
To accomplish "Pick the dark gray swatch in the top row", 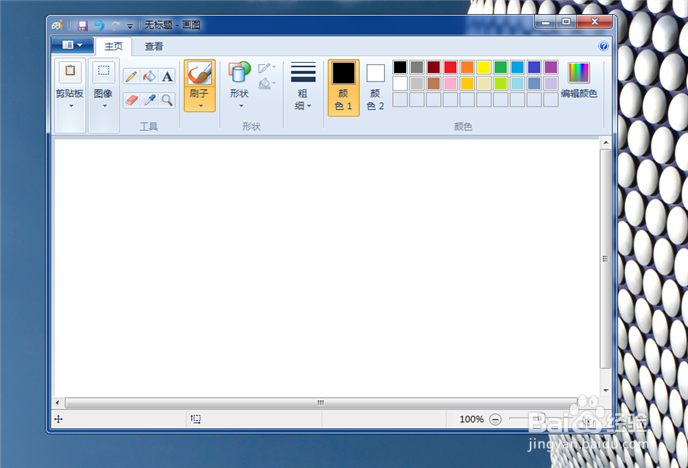I will (x=417, y=67).
